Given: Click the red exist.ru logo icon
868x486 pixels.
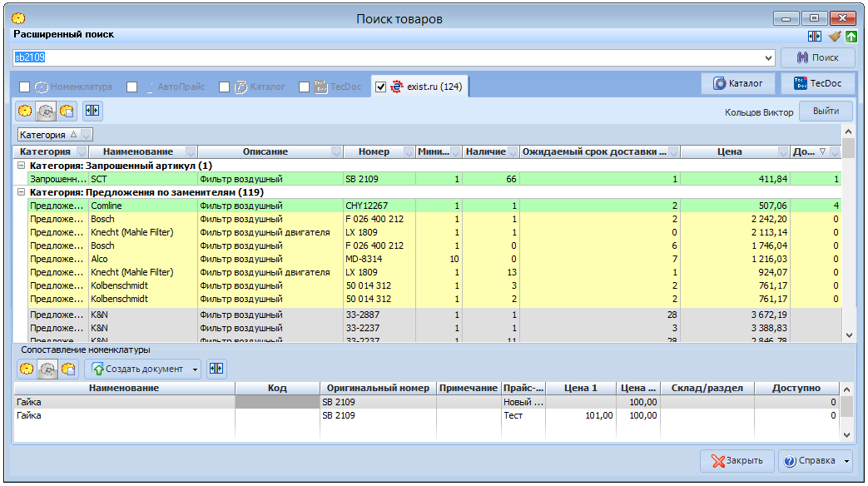Looking at the screenshot, I should (396, 87).
